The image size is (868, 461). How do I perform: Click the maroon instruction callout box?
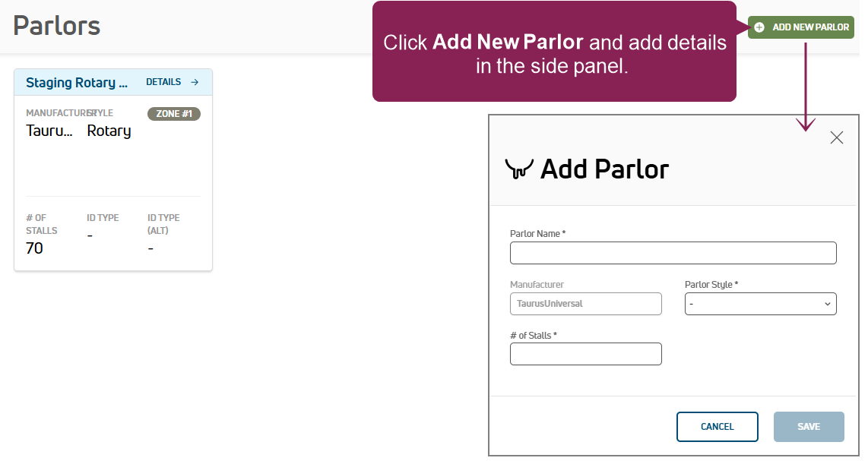click(x=554, y=52)
